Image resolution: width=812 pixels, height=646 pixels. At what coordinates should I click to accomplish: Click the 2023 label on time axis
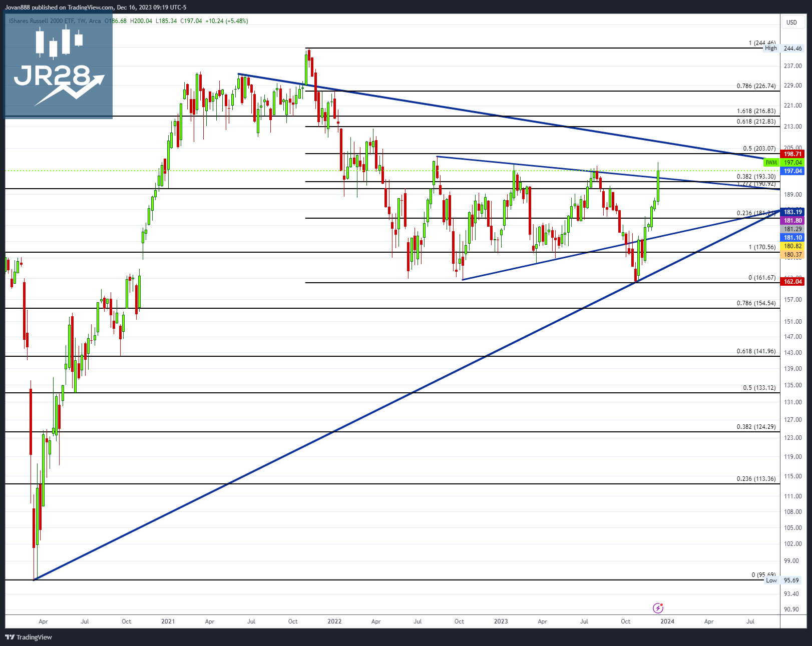501,621
